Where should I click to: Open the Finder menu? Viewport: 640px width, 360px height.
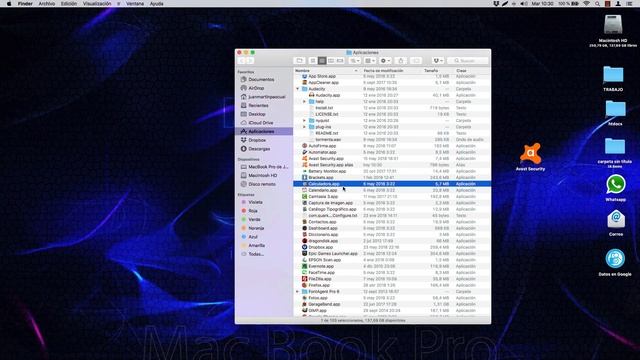(x=25, y=4)
